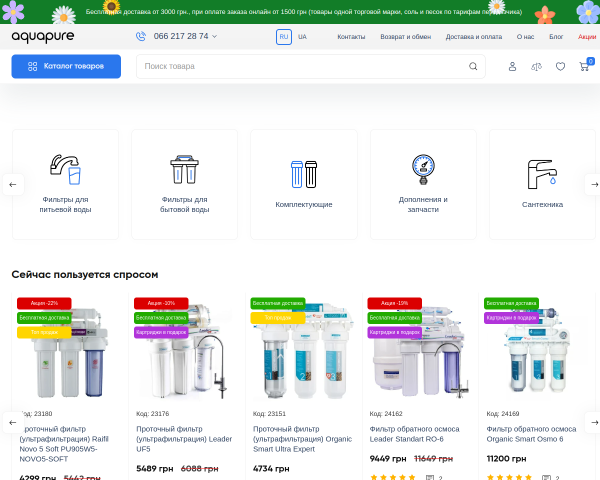This screenshot has height=480, width=600.
Task: Open the shopping cart icon
Action: click(584, 67)
